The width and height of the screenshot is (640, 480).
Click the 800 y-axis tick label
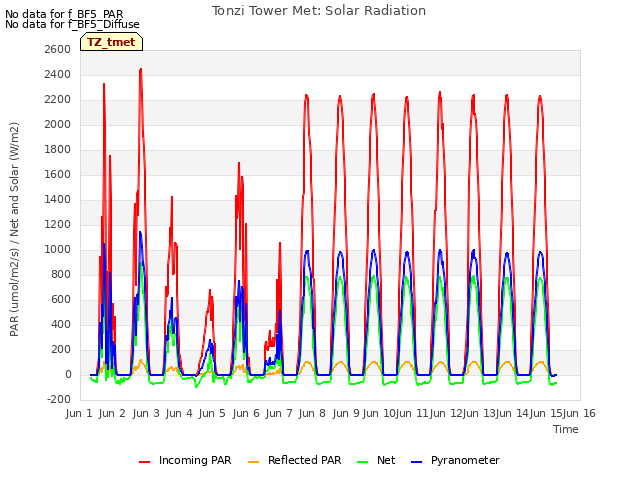point(61,275)
